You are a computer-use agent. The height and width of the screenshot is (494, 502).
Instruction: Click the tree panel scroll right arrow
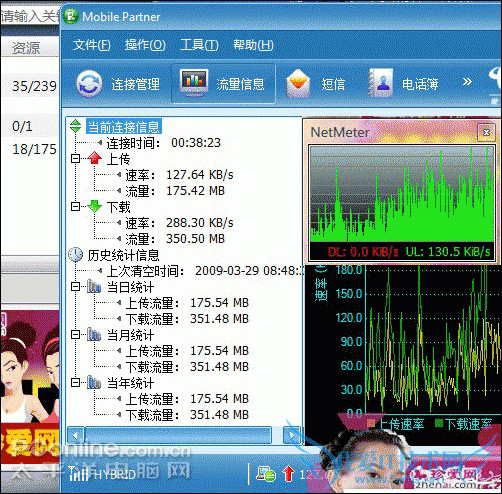292,435
